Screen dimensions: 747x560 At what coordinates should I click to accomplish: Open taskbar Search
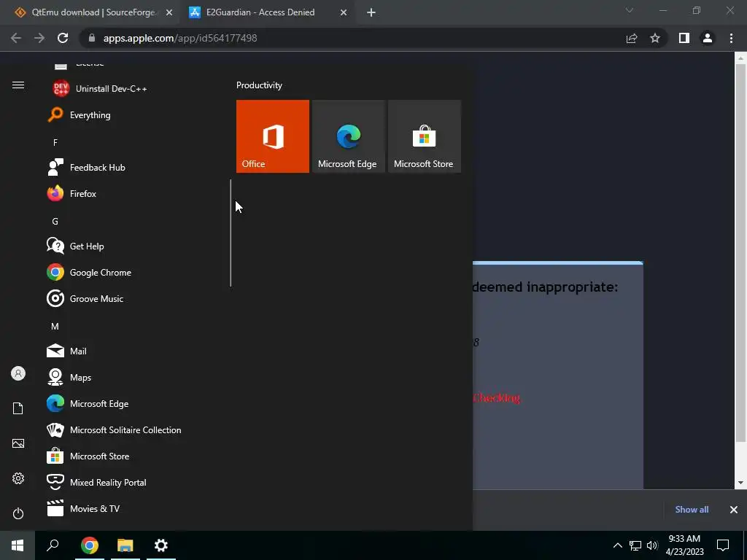pyautogui.click(x=53, y=545)
